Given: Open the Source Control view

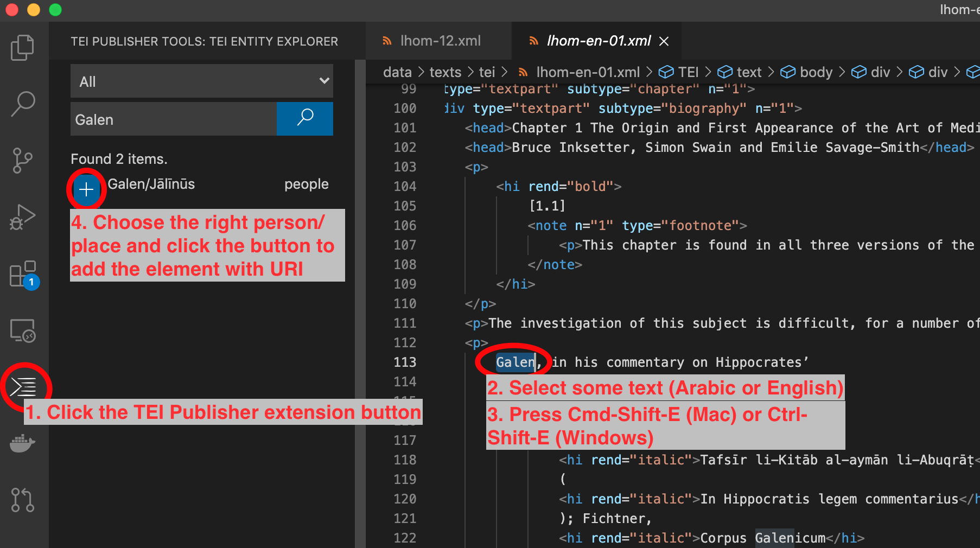Looking at the screenshot, I should pyautogui.click(x=22, y=161).
